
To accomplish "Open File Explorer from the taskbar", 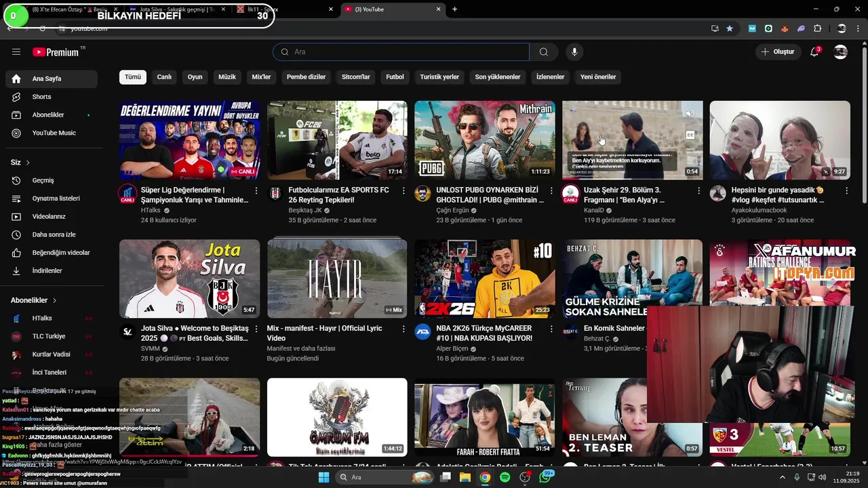I will [465, 477].
